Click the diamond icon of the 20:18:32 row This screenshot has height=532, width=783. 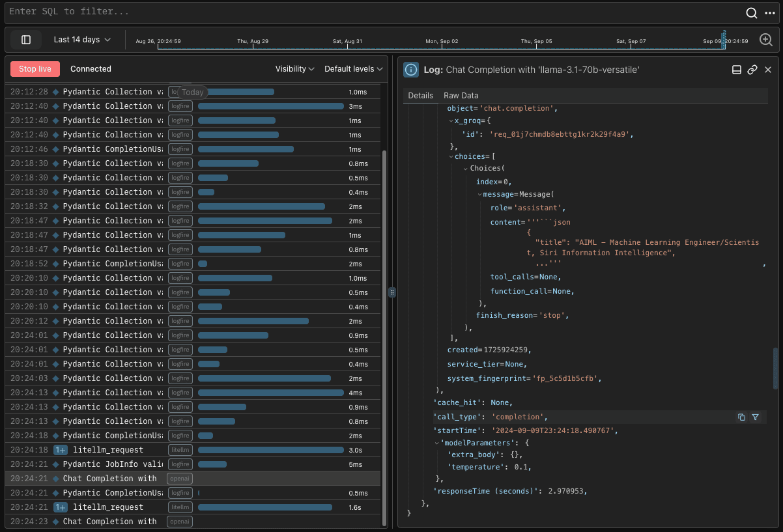pos(56,206)
